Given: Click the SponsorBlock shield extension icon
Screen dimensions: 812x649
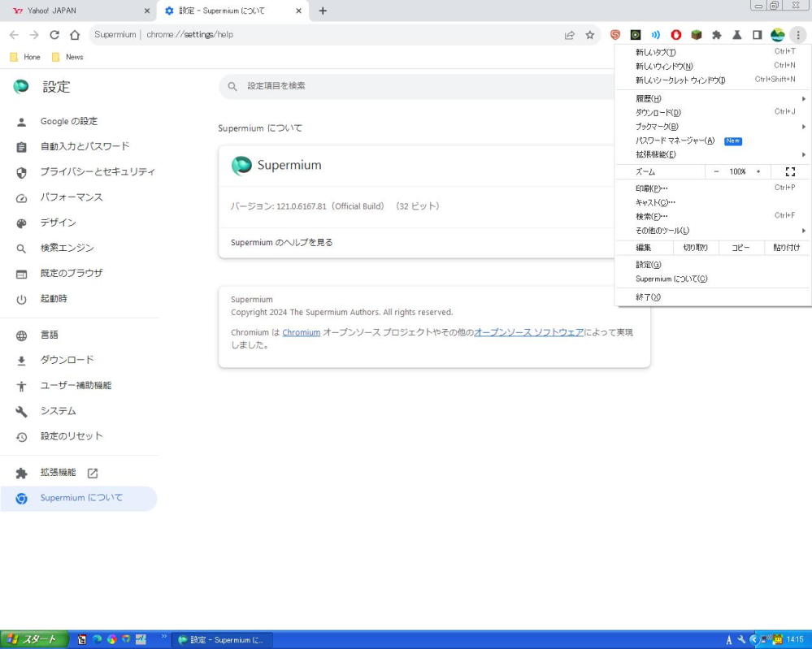Looking at the screenshot, I should point(614,35).
